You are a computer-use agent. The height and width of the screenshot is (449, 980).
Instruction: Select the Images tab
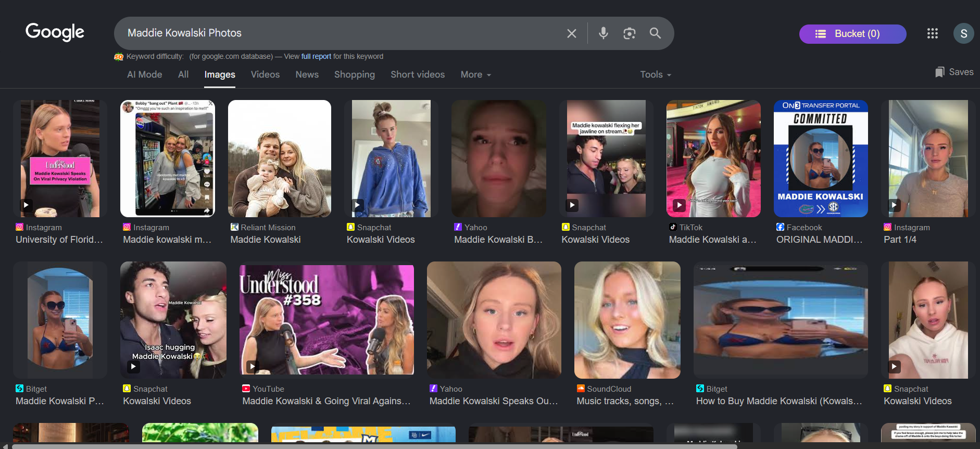pyautogui.click(x=220, y=74)
